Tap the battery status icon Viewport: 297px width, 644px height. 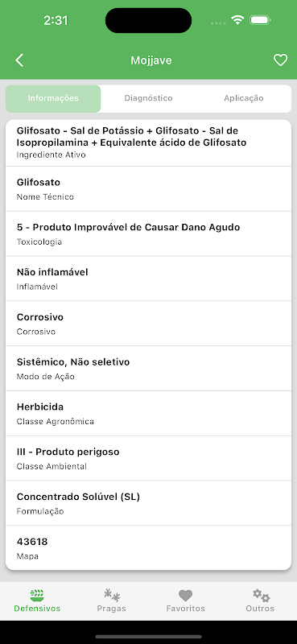click(x=260, y=20)
